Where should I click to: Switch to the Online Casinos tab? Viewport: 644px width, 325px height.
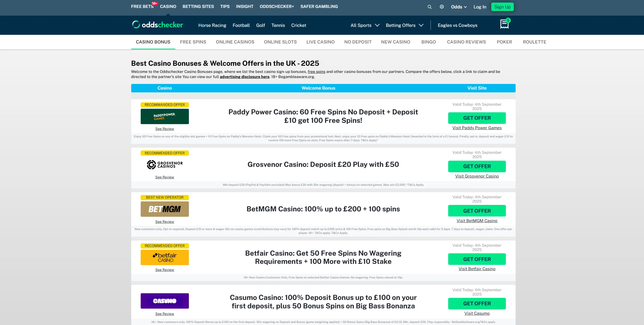pos(235,42)
